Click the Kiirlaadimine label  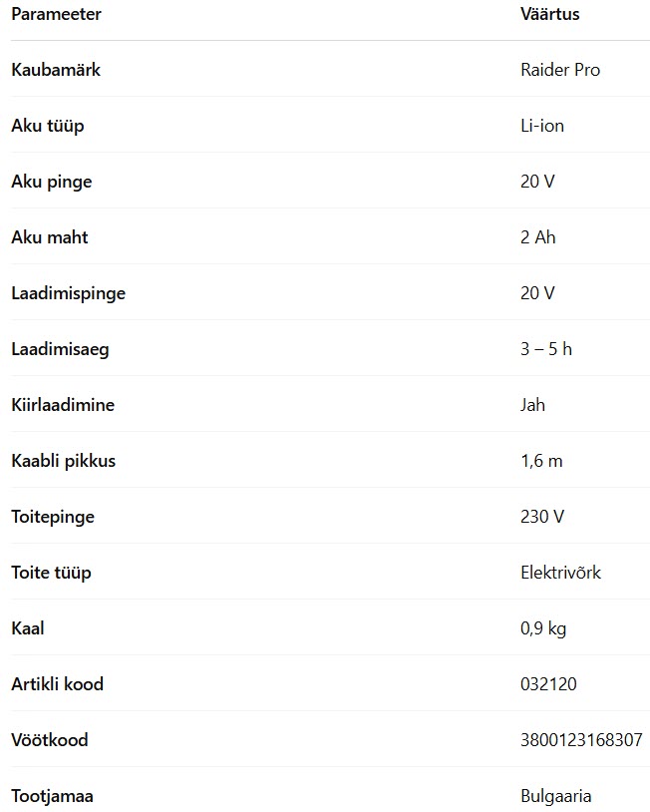tap(63, 404)
